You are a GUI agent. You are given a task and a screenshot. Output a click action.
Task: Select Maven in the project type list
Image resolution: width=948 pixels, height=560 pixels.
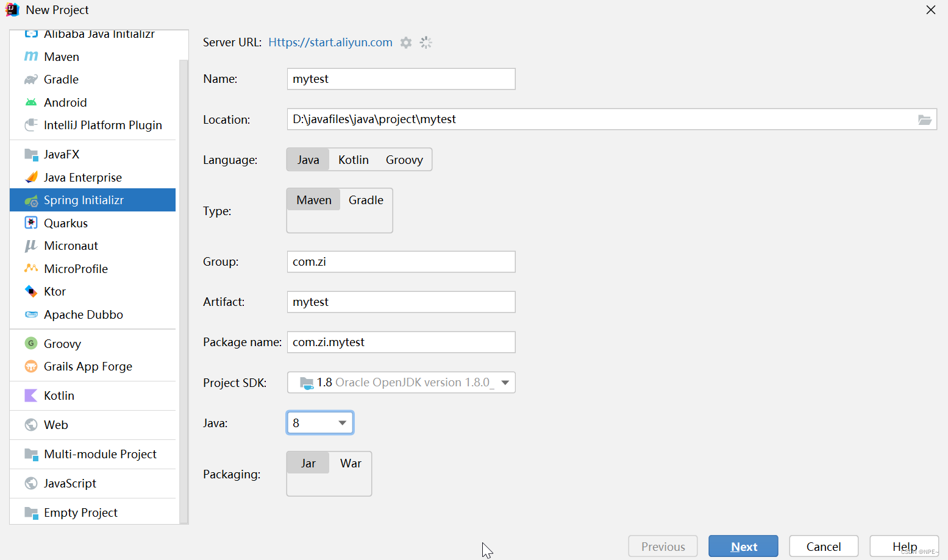(93, 57)
